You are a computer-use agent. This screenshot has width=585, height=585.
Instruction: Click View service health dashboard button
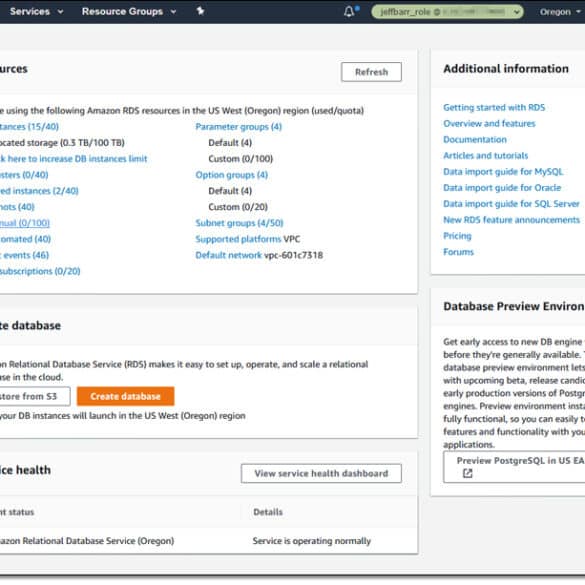321,473
